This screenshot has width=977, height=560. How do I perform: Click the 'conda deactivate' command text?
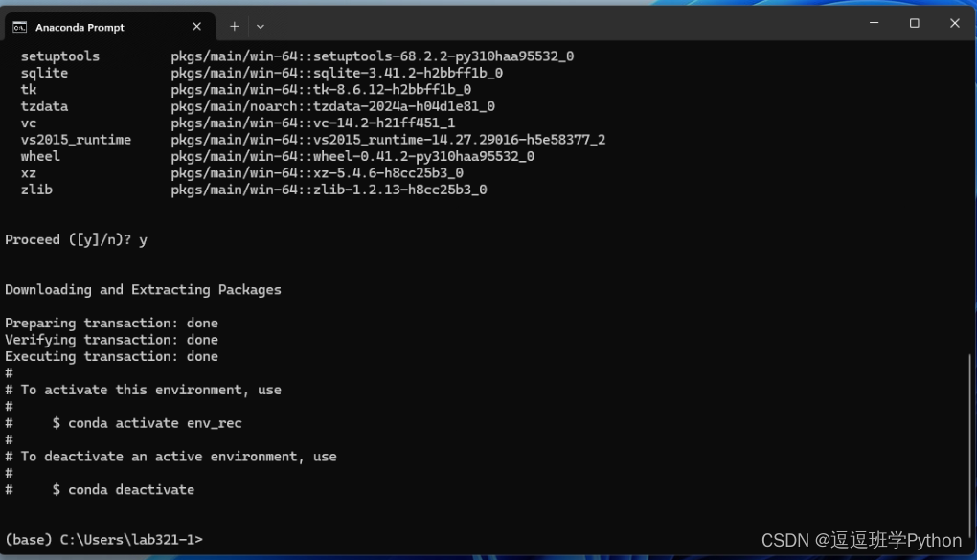click(x=131, y=489)
